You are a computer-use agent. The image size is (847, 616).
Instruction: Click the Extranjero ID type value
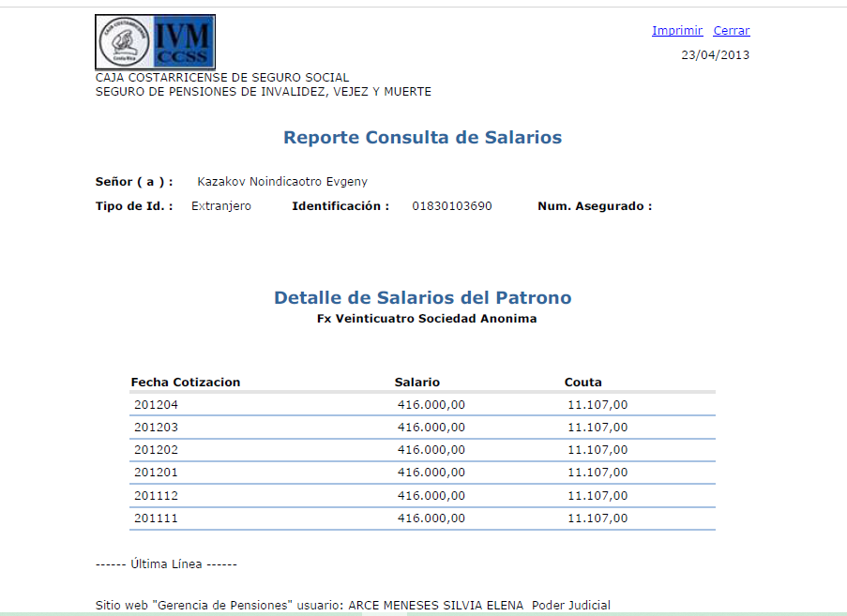pos(221,206)
